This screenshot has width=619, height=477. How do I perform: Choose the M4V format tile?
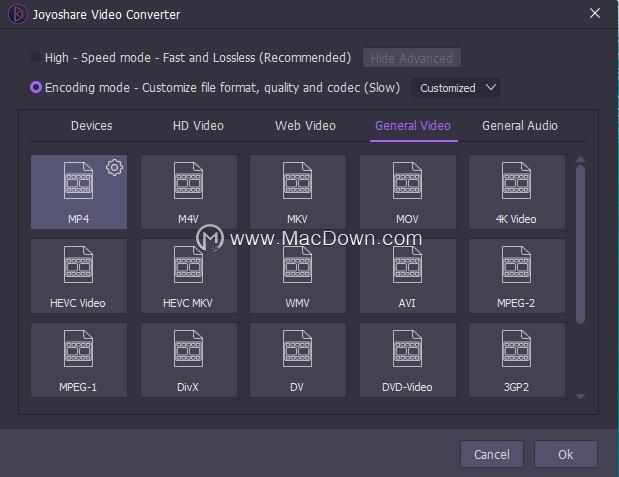tap(189, 192)
